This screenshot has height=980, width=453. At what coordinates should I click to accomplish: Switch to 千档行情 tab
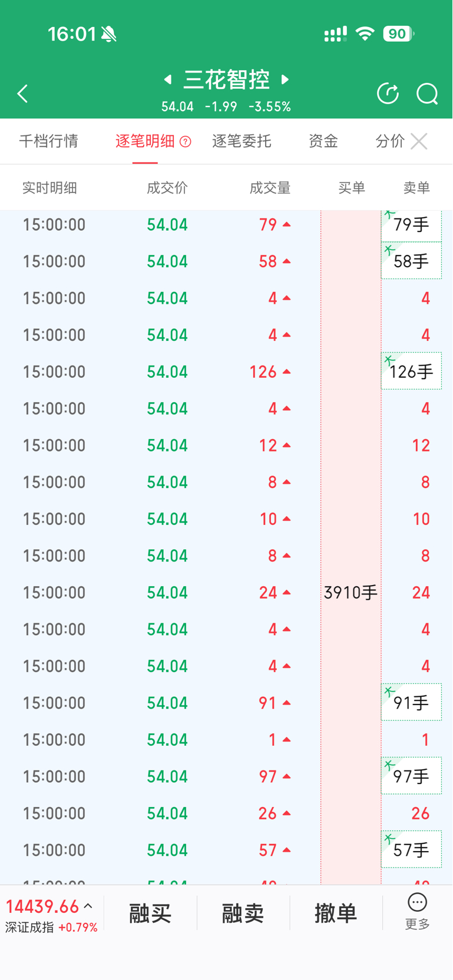point(49,141)
